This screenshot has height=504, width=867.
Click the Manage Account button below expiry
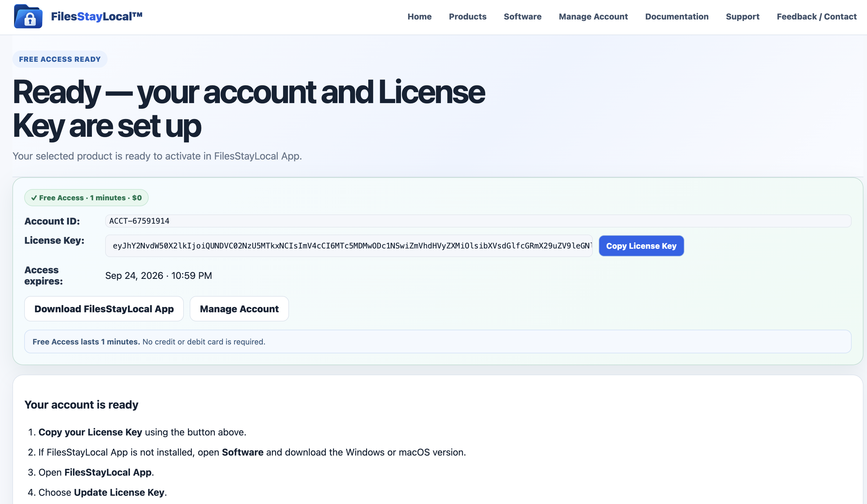pyautogui.click(x=239, y=309)
